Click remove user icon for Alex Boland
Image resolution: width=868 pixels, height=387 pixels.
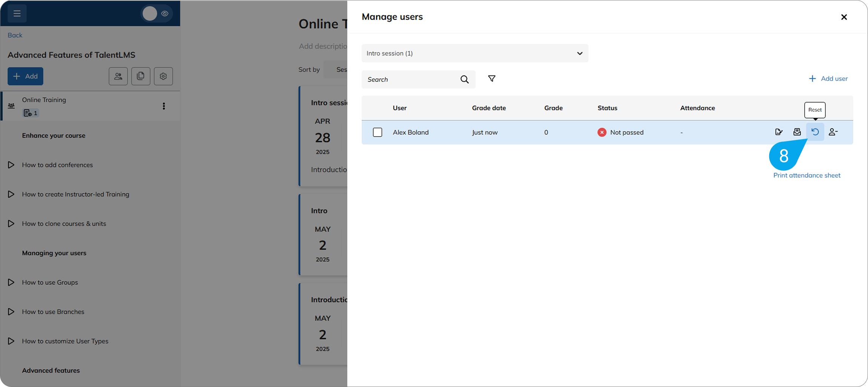[x=833, y=132]
